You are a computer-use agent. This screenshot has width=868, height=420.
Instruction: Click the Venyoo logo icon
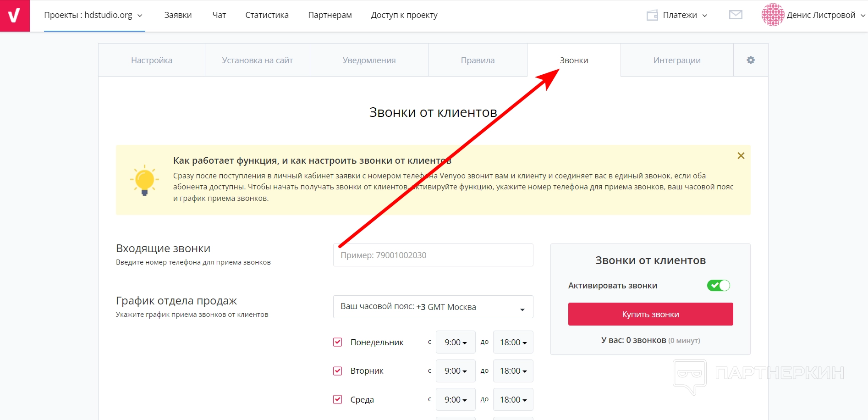tap(15, 16)
